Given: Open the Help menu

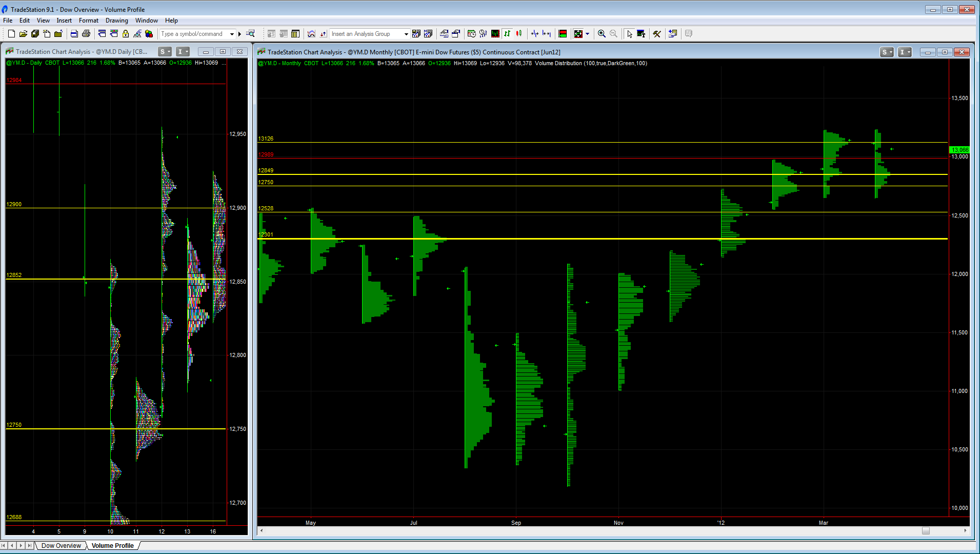Looking at the screenshot, I should (x=171, y=21).
